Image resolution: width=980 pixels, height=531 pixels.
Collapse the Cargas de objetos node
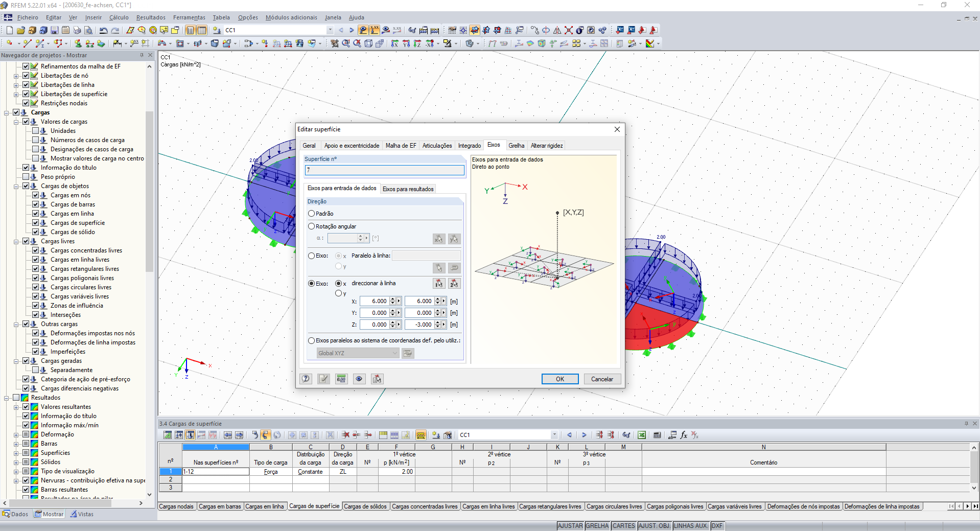tap(16, 186)
